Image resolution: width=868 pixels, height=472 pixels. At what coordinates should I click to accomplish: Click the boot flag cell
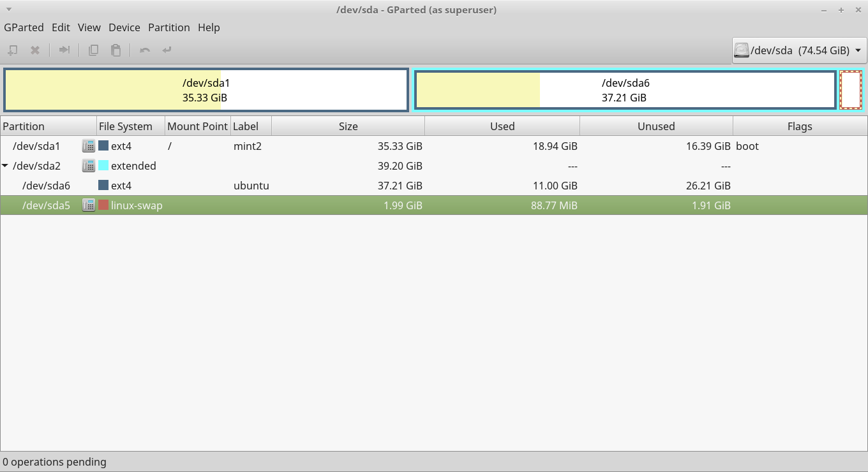[x=747, y=146]
